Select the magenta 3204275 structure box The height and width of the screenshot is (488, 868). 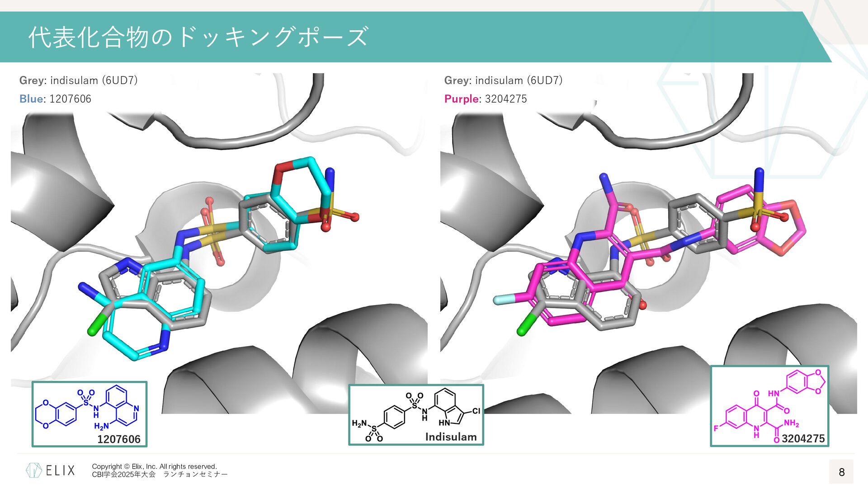pos(769,406)
